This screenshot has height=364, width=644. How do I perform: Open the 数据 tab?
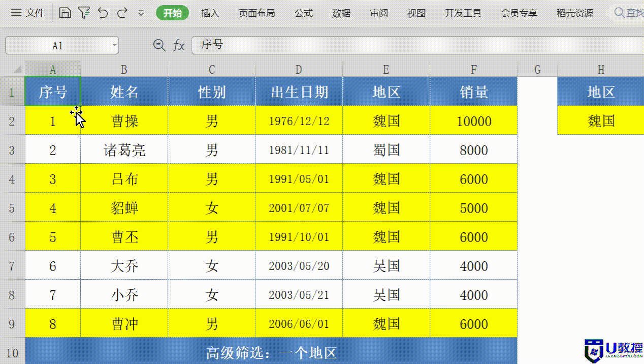(341, 13)
